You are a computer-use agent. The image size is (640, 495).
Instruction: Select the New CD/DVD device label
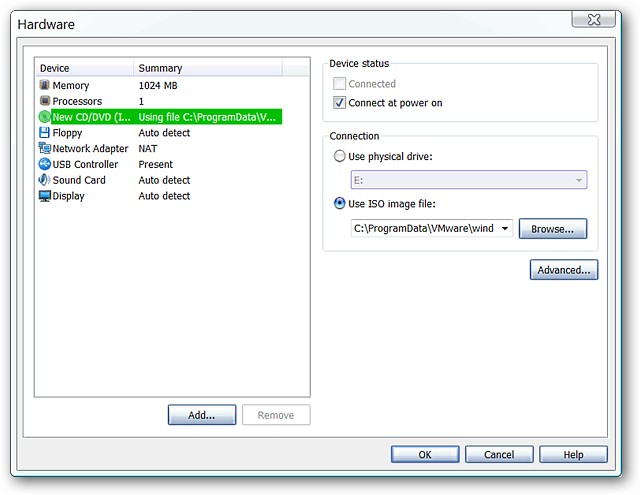point(91,117)
